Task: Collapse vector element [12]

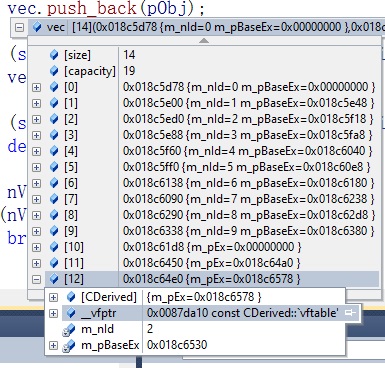Action: [x=36, y=279]
